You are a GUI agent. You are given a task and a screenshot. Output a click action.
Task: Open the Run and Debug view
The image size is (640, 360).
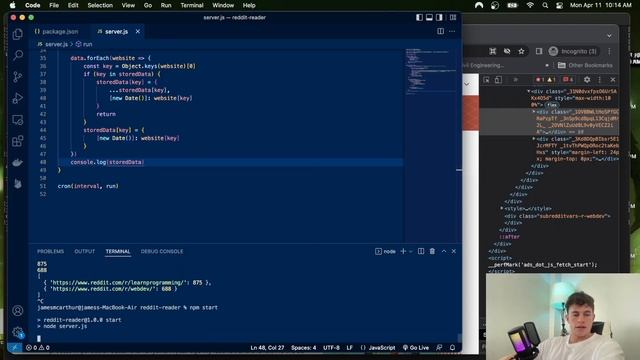point(18,98)
